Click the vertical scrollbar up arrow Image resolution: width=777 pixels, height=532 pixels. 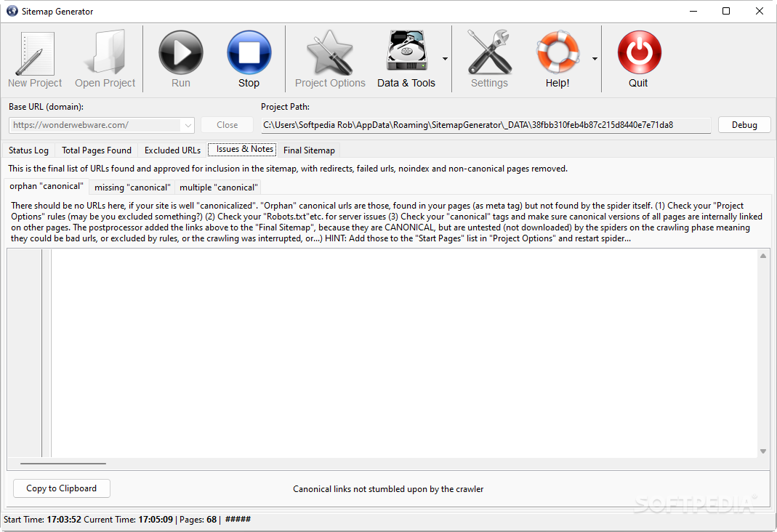click(763, 256)
